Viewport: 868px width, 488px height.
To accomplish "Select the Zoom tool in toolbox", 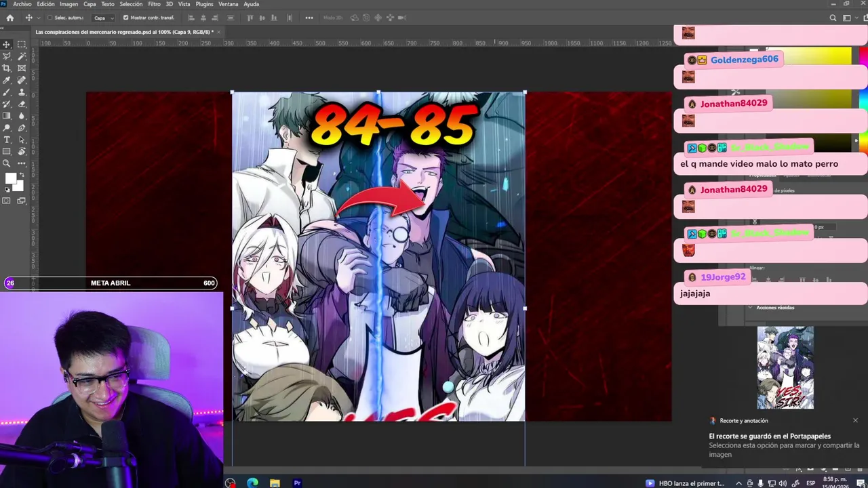I will (x=7, y=163).
